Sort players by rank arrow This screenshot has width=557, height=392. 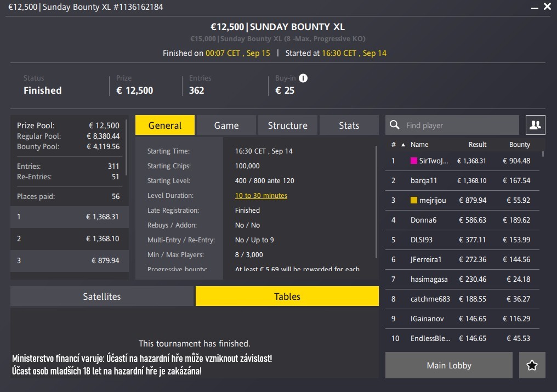pos(404,145)
